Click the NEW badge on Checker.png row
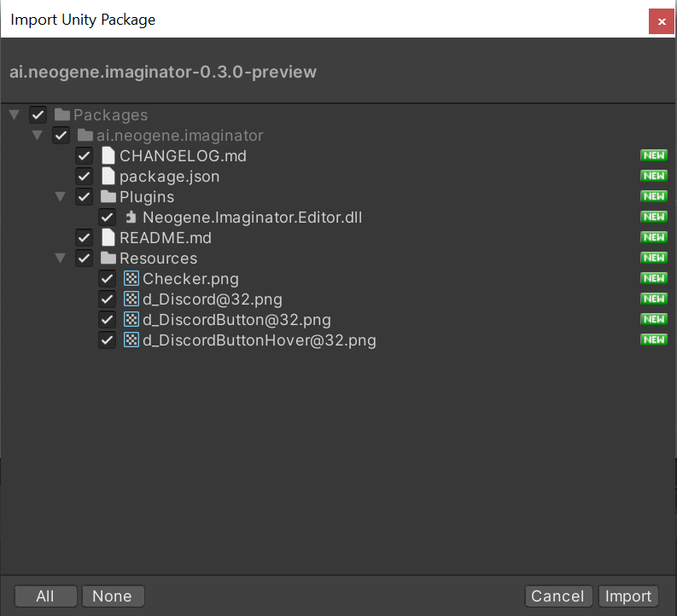This screenshot has height=616, width=677. coord(654,278)
